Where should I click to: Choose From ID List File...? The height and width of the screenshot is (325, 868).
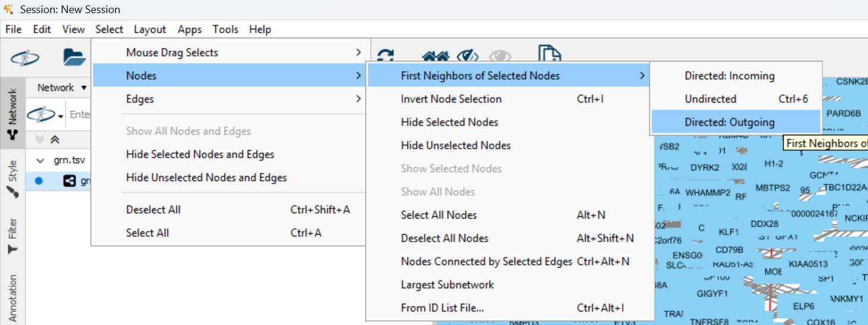(x=509, y=308)
